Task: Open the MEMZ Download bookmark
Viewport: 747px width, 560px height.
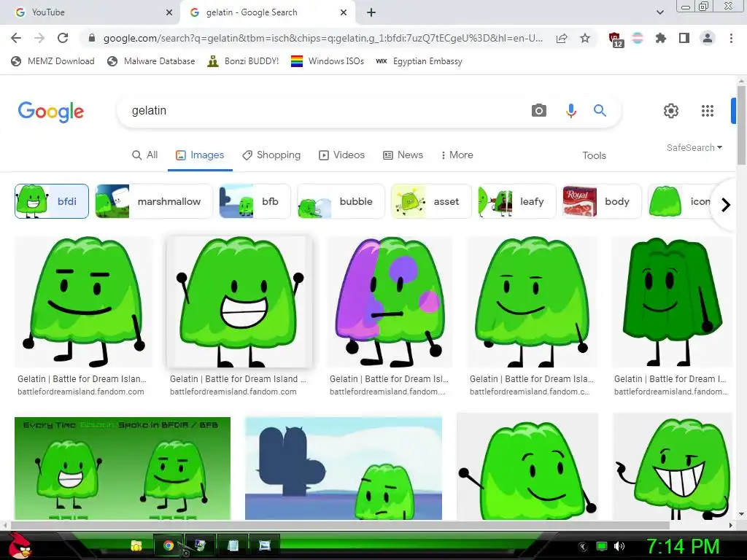Action: [x=53, y=61]
